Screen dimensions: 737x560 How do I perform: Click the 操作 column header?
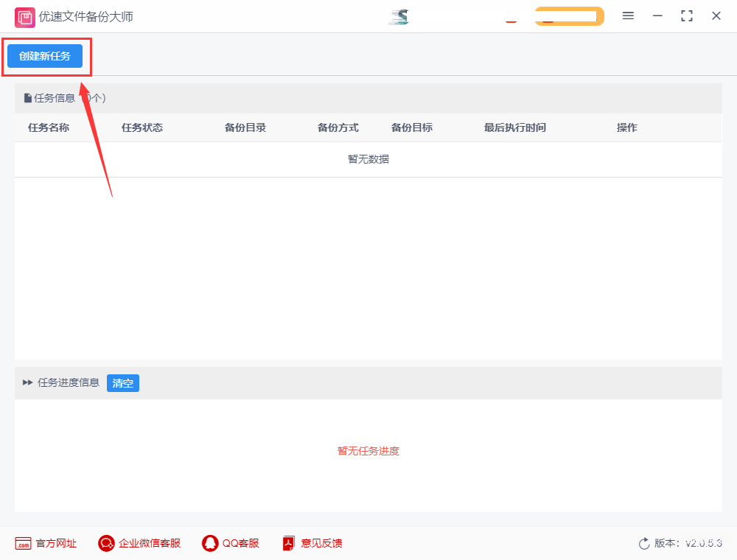(627, 127)
